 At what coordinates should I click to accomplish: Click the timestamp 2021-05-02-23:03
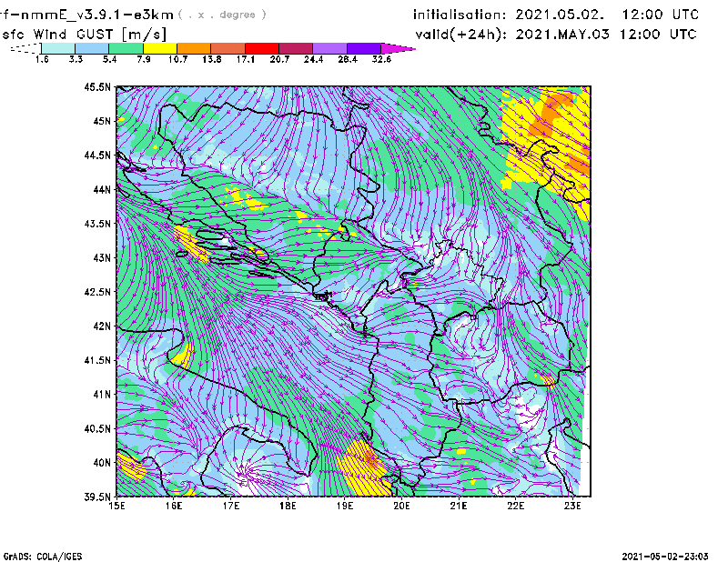point(665,557)
